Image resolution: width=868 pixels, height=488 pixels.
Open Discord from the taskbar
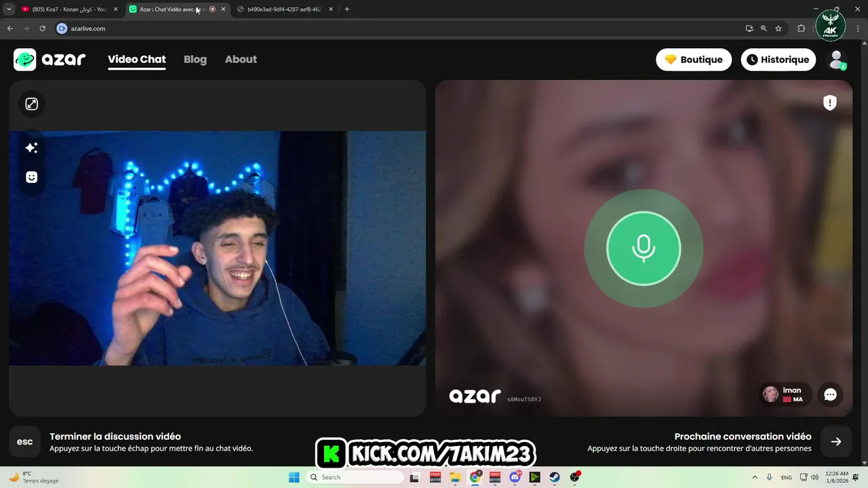[515, 477]
